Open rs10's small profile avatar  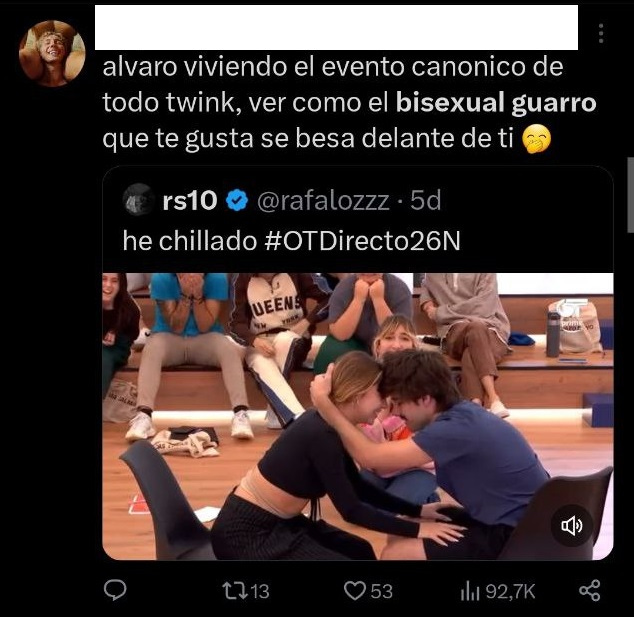click(x=138, y=200)
